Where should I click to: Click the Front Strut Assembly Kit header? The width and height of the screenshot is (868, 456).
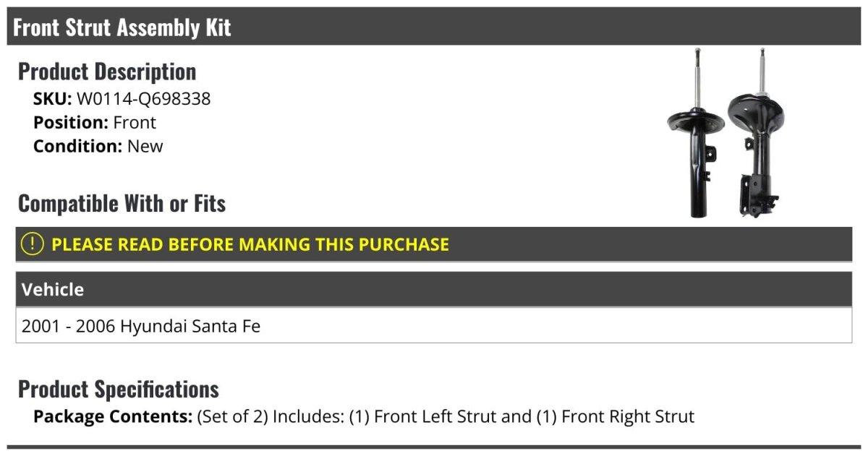click(x=122, y=27)
